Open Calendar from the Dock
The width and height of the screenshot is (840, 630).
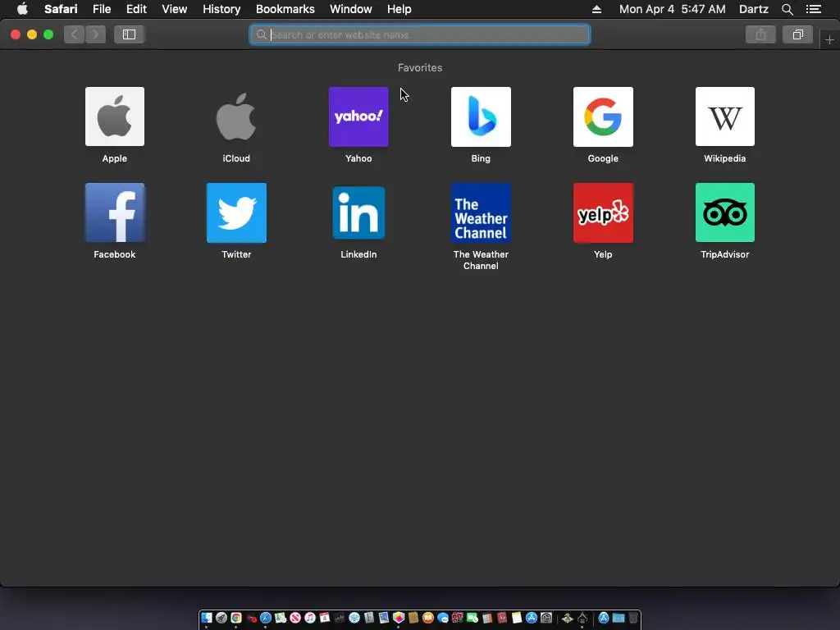click(x=324, y=618)
